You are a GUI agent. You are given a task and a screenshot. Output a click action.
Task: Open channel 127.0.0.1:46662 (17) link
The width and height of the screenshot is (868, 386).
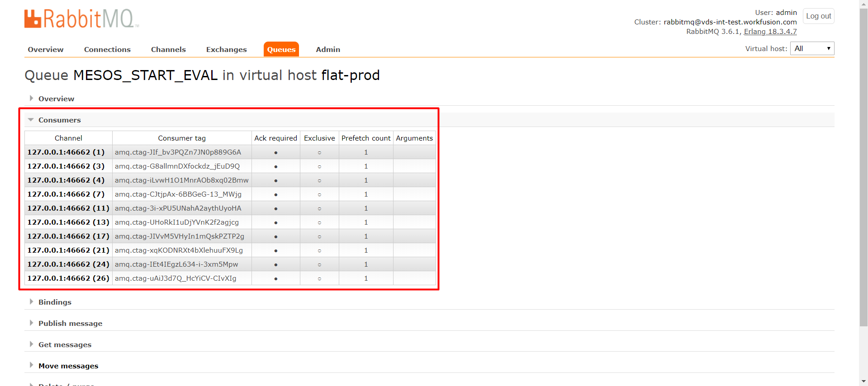[x=68, y=236]
